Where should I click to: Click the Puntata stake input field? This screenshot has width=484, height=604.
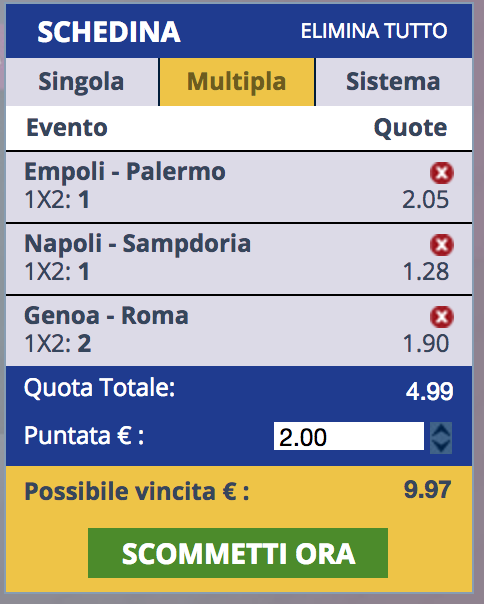click(349, 436)
